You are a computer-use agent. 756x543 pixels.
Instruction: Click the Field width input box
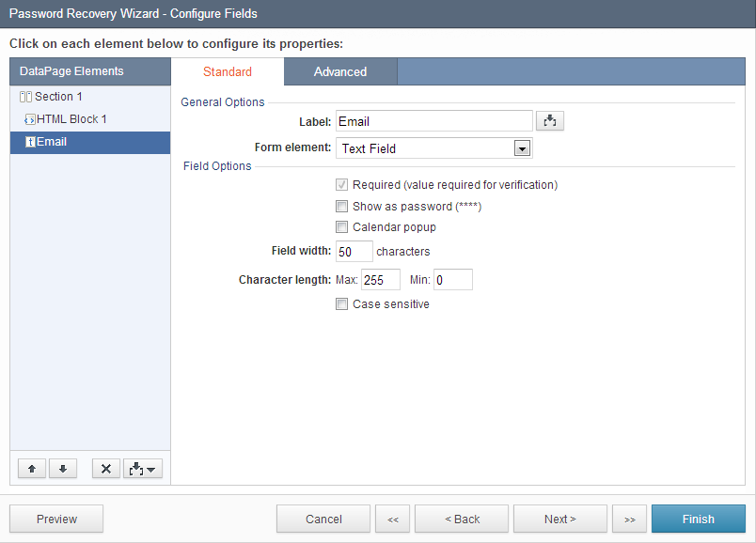[354, 252]
